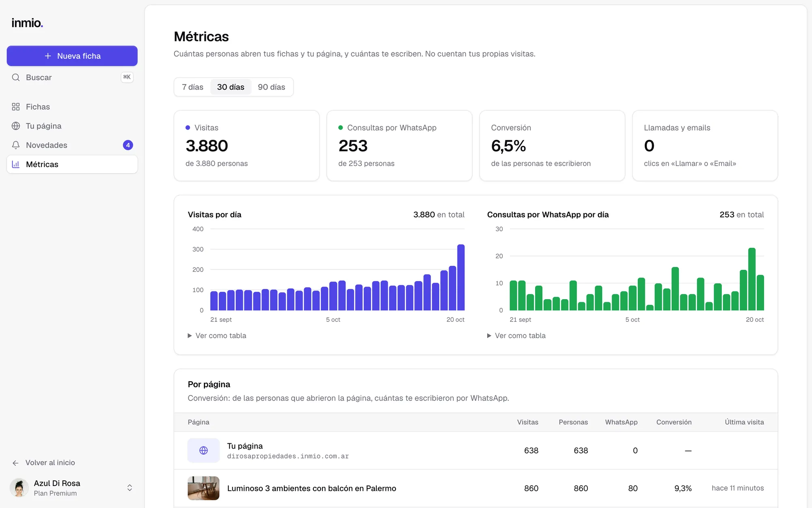Select the 30 días range

pos(231,87)
